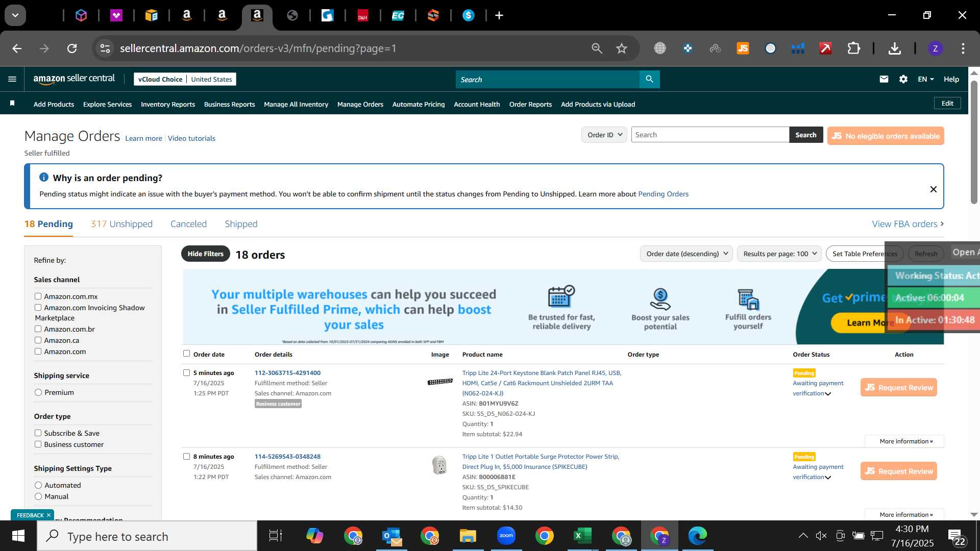This screenshot has width=980, height=551.
Task: Click the site information icon in address bar
Action: (105, 48)
